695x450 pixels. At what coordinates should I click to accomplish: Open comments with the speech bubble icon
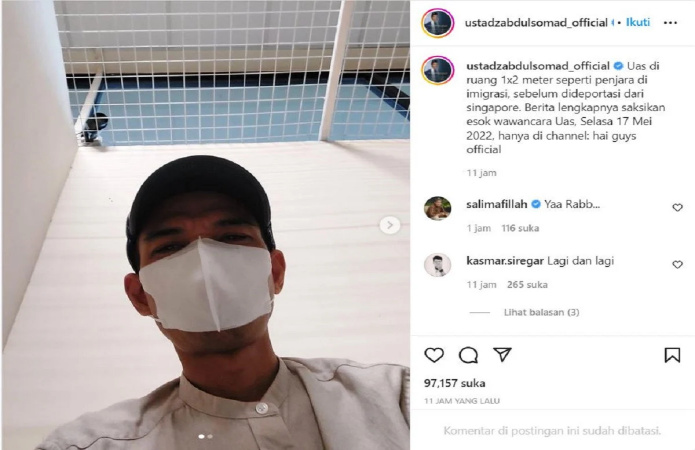(468, 355)
